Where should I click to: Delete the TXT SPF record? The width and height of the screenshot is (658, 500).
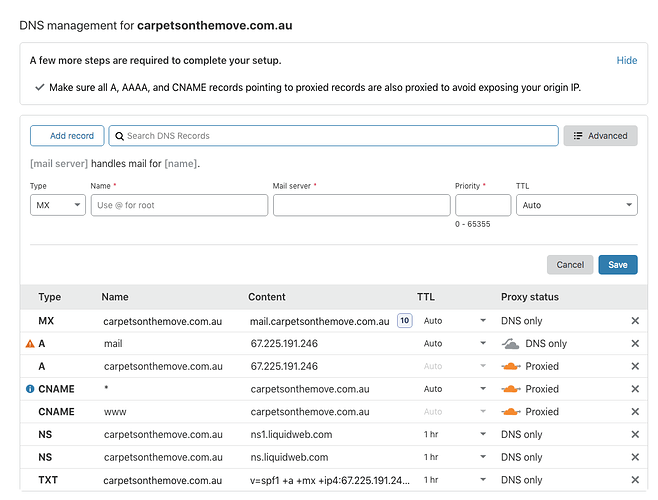[635, 480]
